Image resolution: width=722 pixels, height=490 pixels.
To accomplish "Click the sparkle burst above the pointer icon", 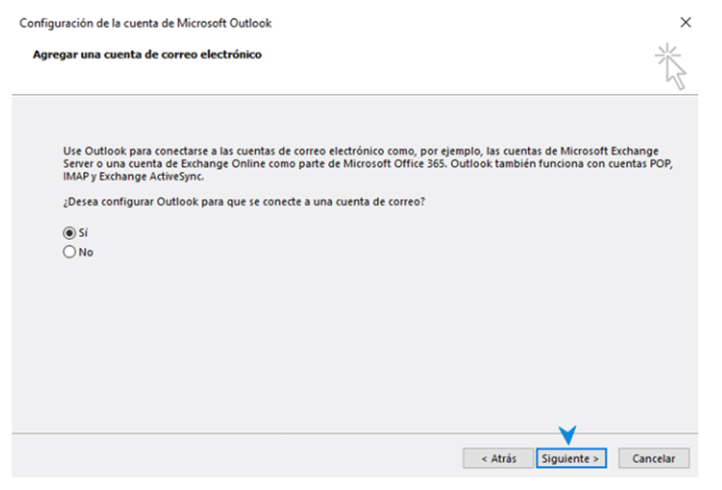I will pyautogui.click(x=667, y=56).
